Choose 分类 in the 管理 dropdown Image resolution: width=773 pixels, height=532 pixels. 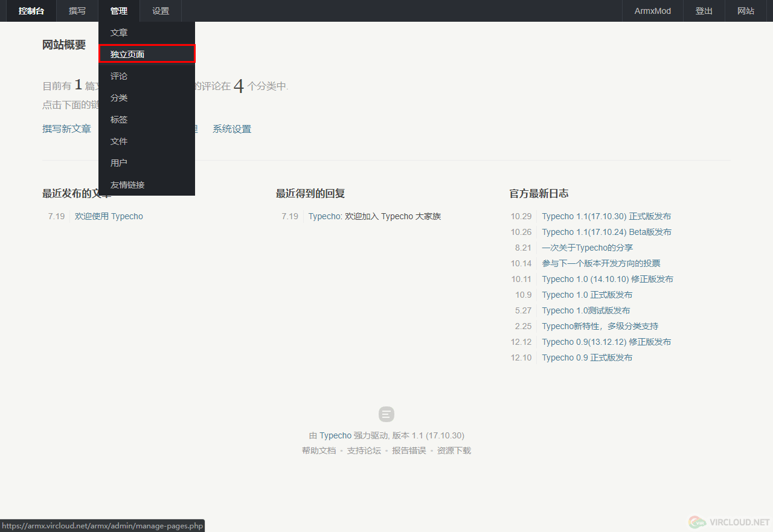coord(147,98)
